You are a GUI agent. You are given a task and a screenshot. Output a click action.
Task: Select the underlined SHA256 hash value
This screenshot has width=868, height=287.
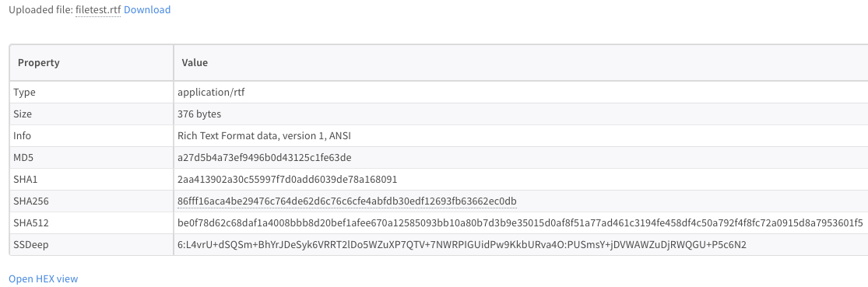[347, 201]
